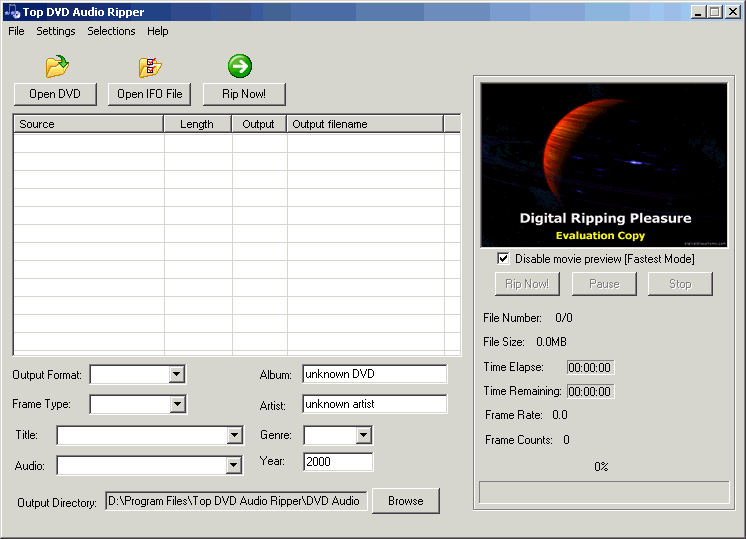Open the Selections menu
Image resolution: width=746 pixels, height=539 pixels.
(111, 31)
